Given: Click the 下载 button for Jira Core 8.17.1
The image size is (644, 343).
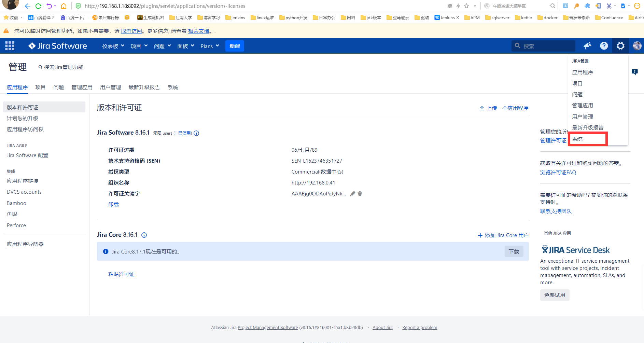Looking at the screenshot, I should click(x=514, y=251).
